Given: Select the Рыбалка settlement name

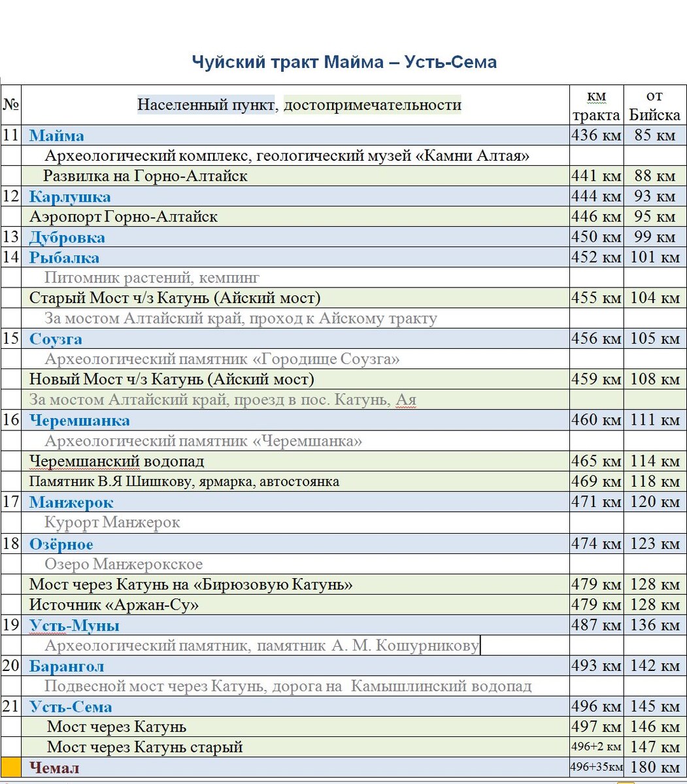Looking at the screenshot, I should pos(63,257).
